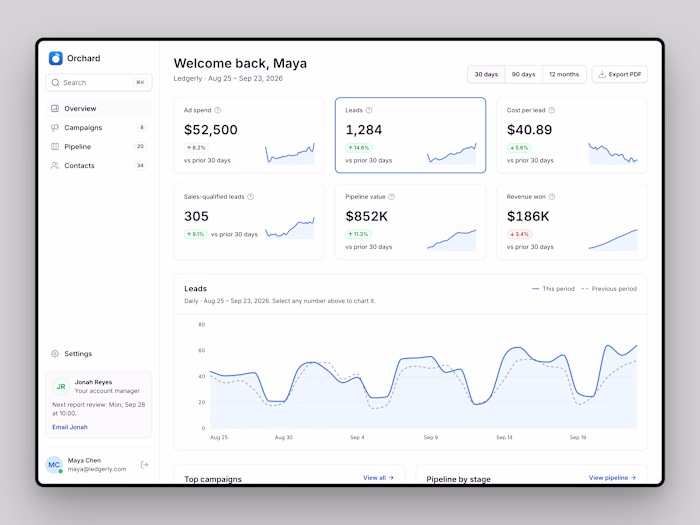Go to the Pipeline section
Screen dimensions: 700x525
click(x=99, y=146)
